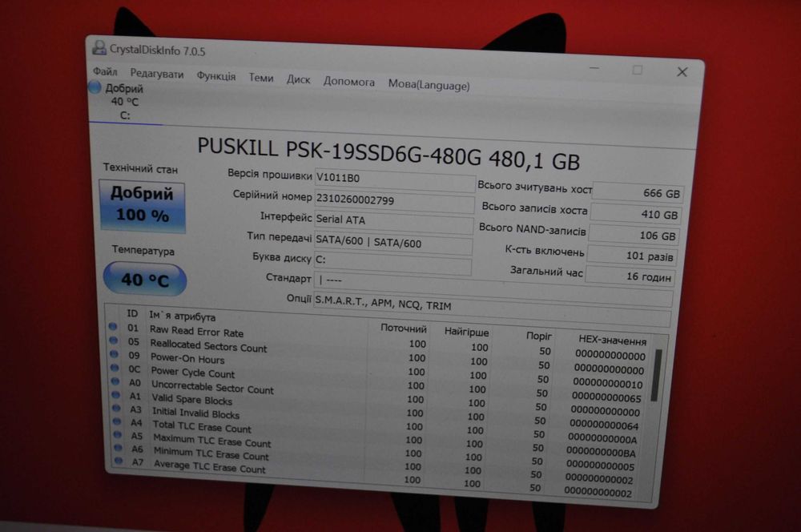Close the CrystalDiskInfo window
Viewport: 801px width, 532px height.
pos(682,72)
